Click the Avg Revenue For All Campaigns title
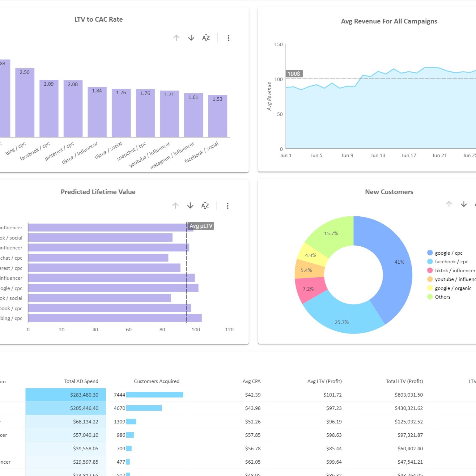The image size is (476, 476). 389,21
